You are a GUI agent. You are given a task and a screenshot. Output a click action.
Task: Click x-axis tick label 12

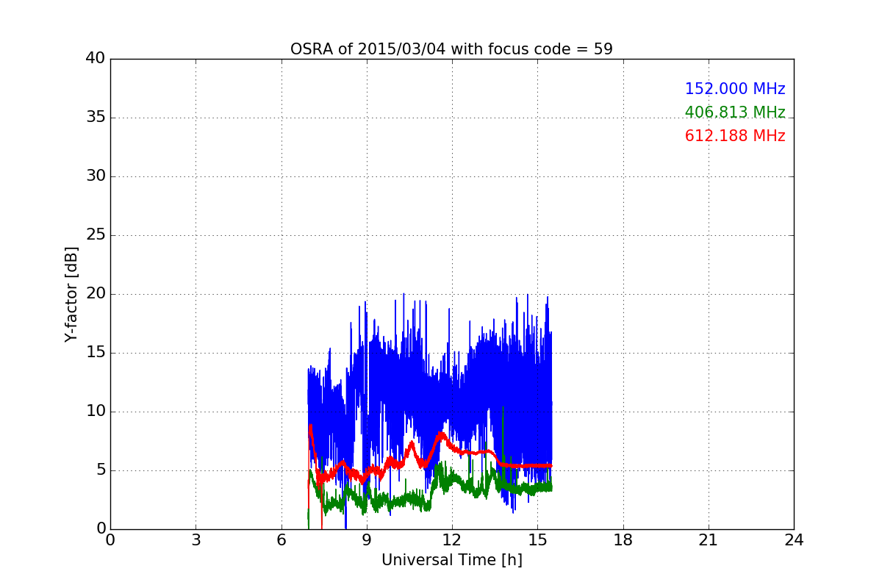click(x=452, y=540)
